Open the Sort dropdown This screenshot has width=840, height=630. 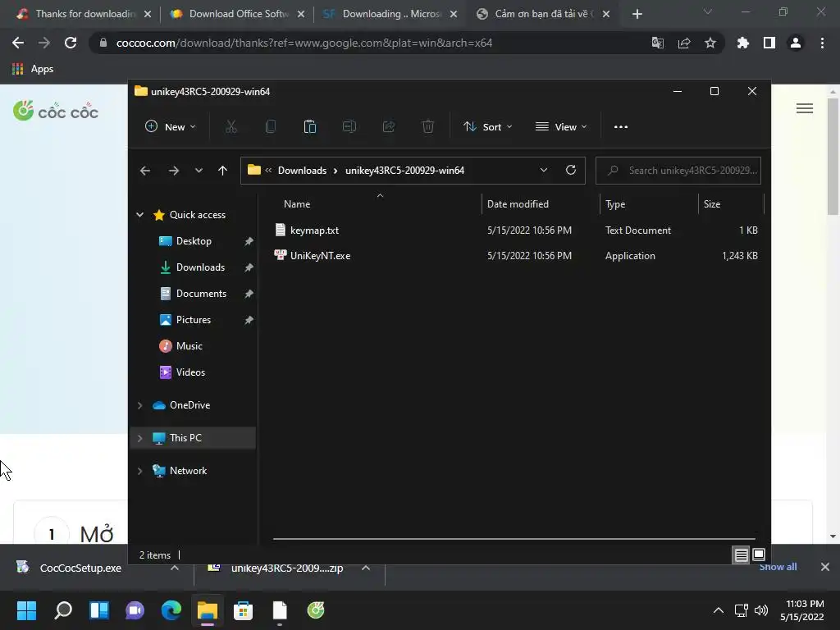[488, 127]
